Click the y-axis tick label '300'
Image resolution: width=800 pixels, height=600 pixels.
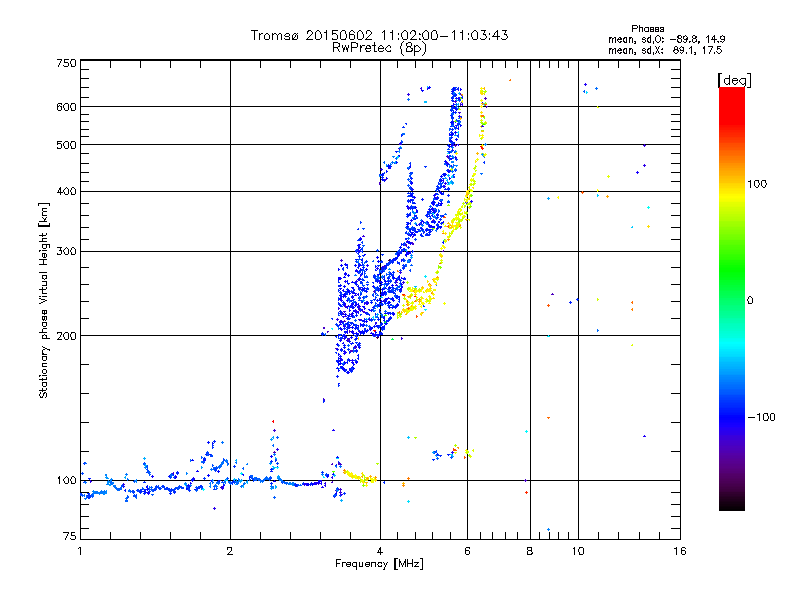tap(66, 251)
